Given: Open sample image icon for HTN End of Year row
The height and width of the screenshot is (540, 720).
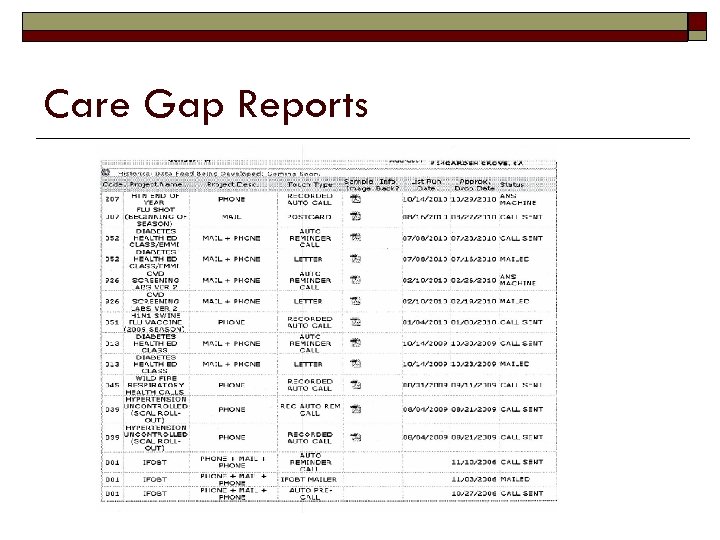Looking at the screenshot, I should (355, 199).
